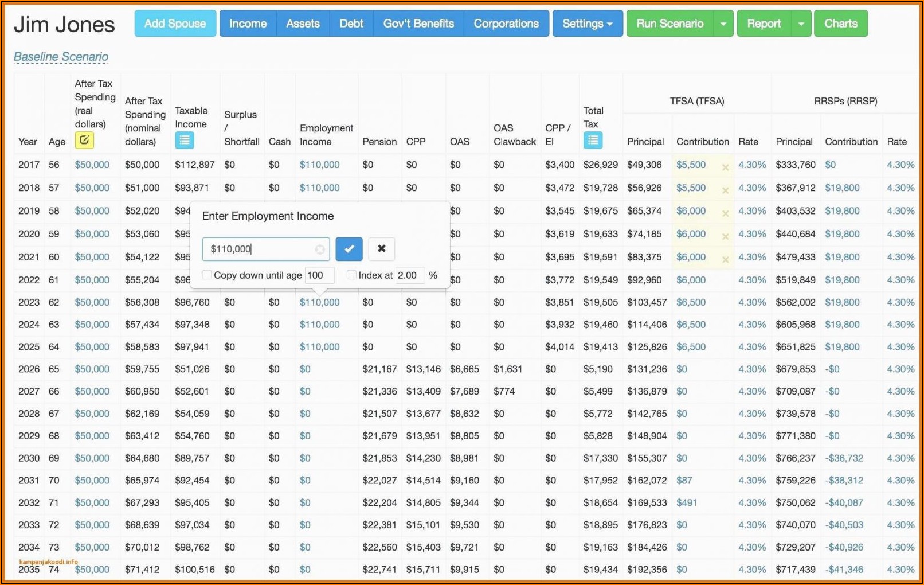Cancel the Enter Employment Income popup
The image size is (924, 585).
pos(381,248)
